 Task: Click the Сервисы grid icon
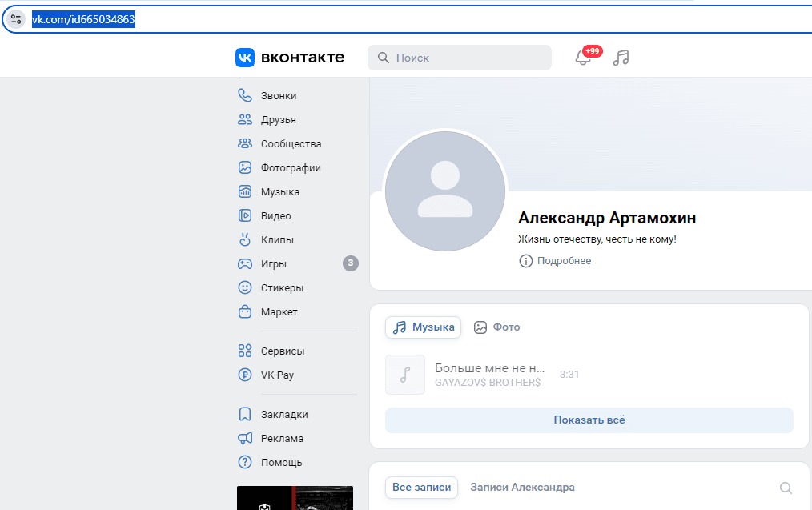(245, 351)
